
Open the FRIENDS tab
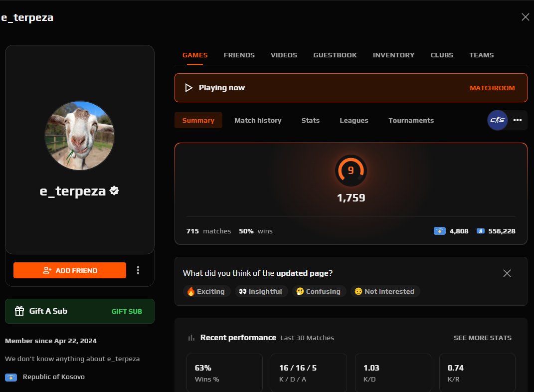(x=239, y=55)
